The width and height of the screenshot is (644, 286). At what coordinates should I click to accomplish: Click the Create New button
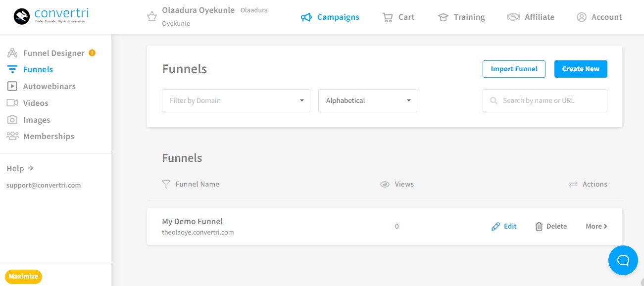click(580, 69)
